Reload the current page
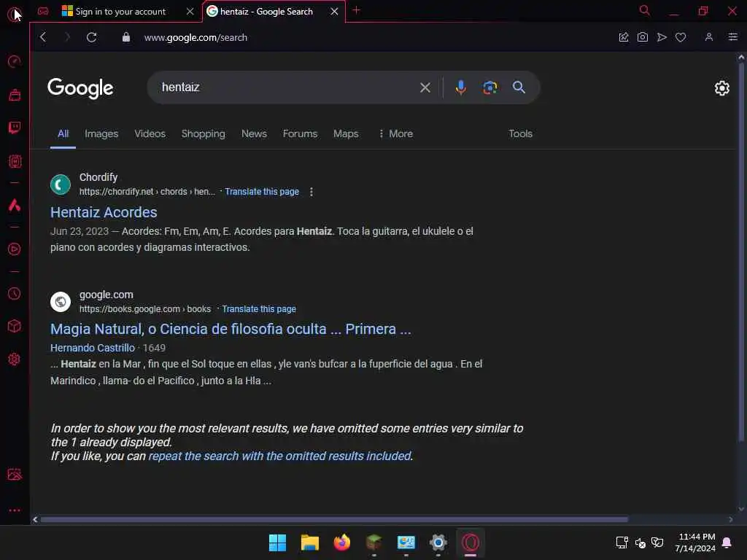The image size is (747, 560). tap(91, 37)
